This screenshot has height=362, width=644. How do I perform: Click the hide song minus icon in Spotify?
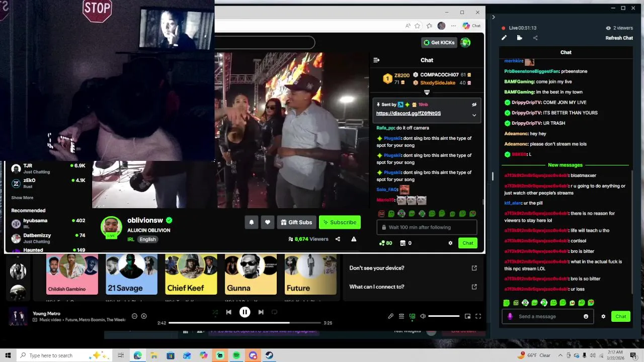[134, 316]
